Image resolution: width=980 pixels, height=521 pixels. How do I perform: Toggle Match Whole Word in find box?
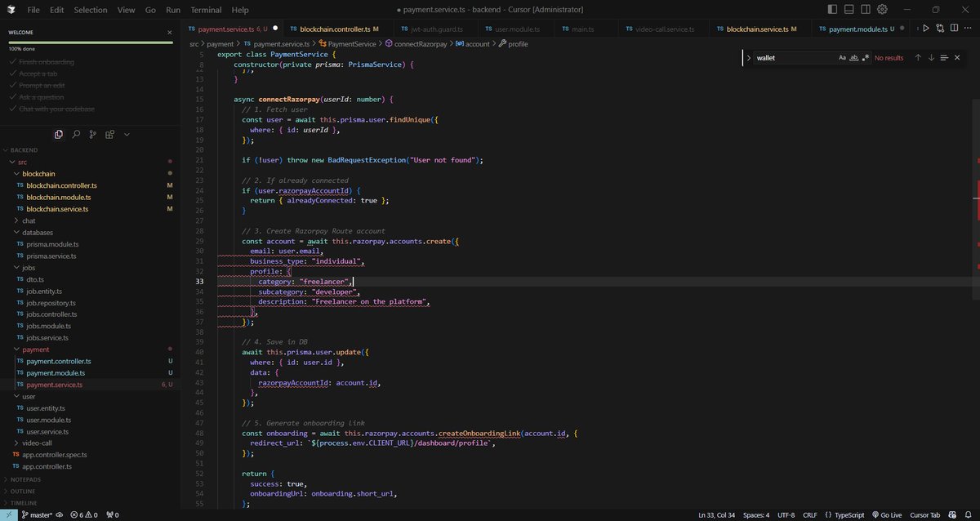click(x=853, y=58)
